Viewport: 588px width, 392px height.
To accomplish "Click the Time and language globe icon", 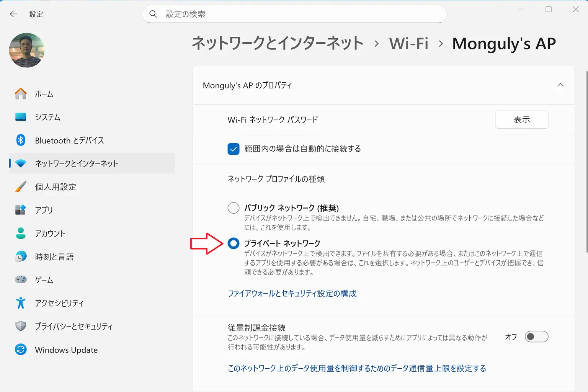I will (21, 256).
